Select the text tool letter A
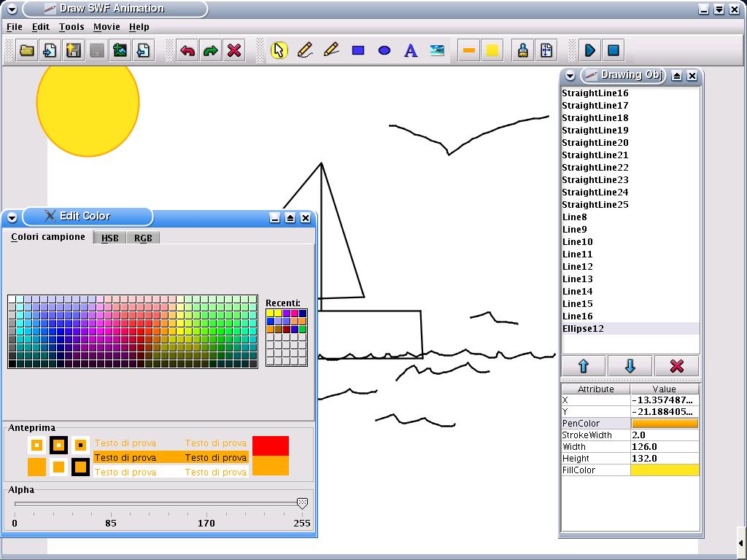747x560 pixels. pyautogui.click(x=411, y=50)
